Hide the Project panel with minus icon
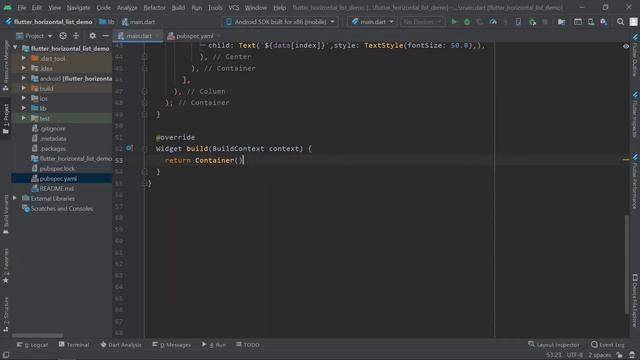This screenshot has height=360, width=640. click(x=105, y=36)
